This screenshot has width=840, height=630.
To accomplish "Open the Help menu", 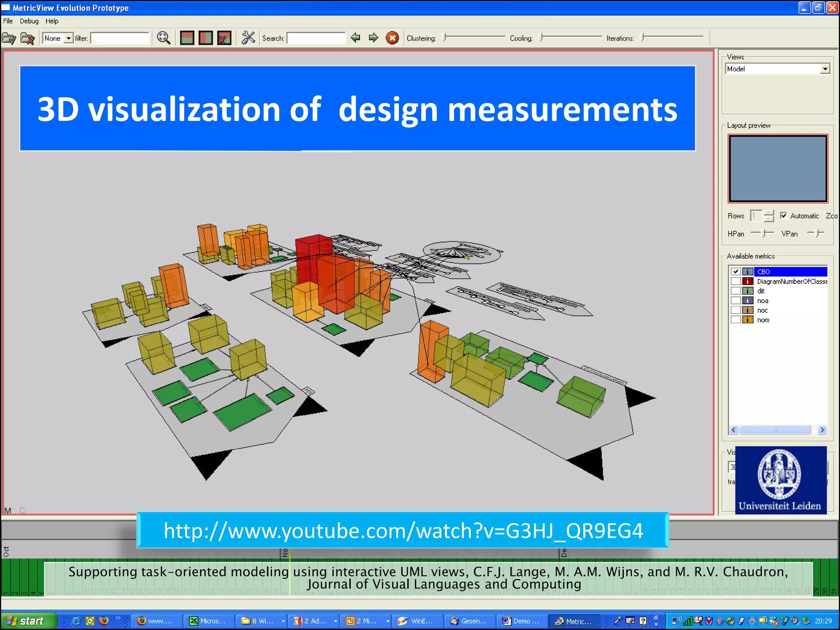I will pyautogui.click(x=52, y=21).
